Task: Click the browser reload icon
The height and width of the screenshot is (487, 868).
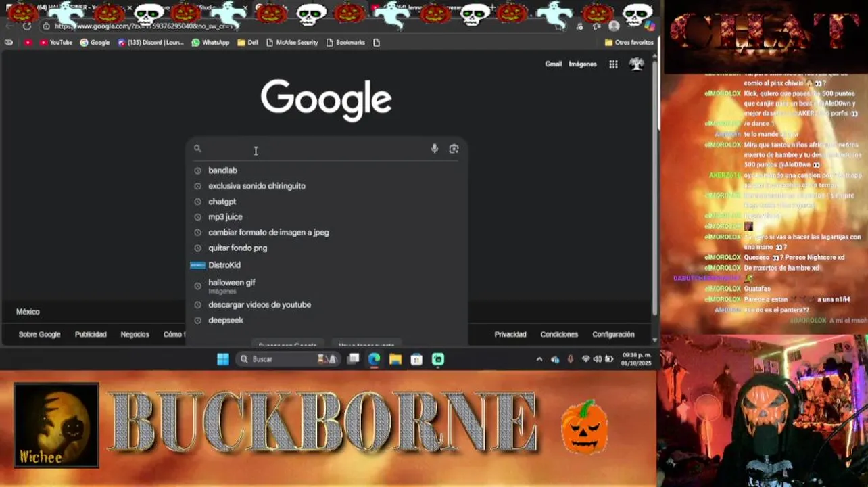Action: click(27, 26)
